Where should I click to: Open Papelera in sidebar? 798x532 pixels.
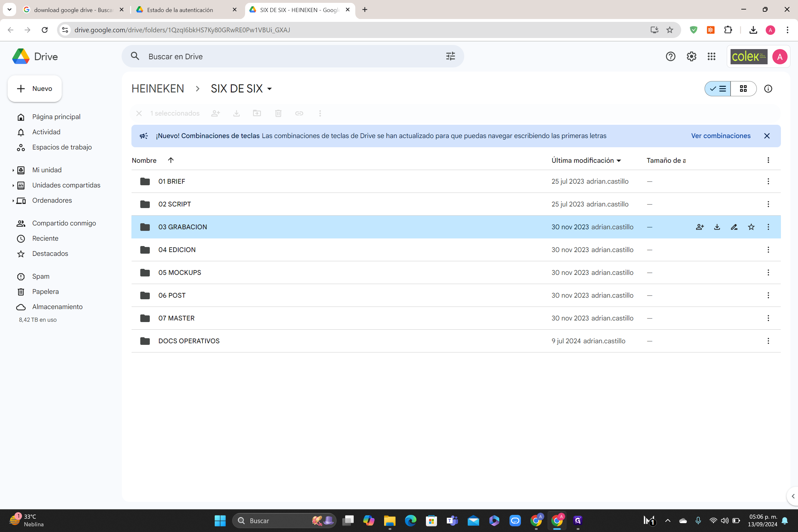pos(45,292)
